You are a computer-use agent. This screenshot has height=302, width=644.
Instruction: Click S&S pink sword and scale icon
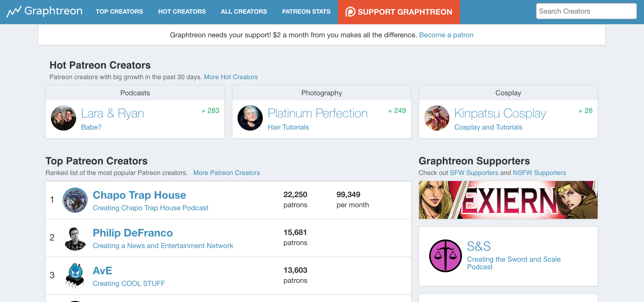pos(446,256)
